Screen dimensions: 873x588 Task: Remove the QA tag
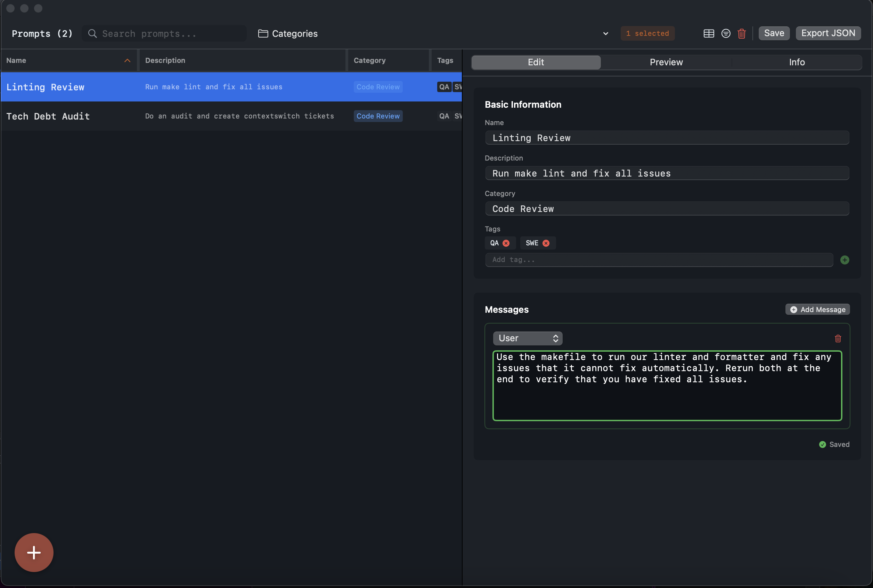506,243
